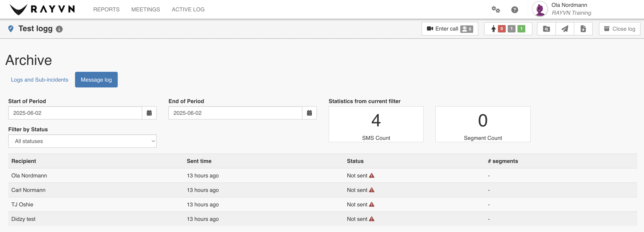The width and height of the screenshot is (644, 232).
Task: Click the Start of Period date field
Action: point(75,113)
